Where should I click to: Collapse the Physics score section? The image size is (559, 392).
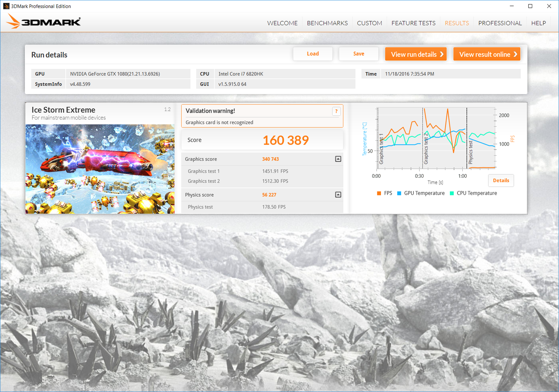click(x=338, y=195)
